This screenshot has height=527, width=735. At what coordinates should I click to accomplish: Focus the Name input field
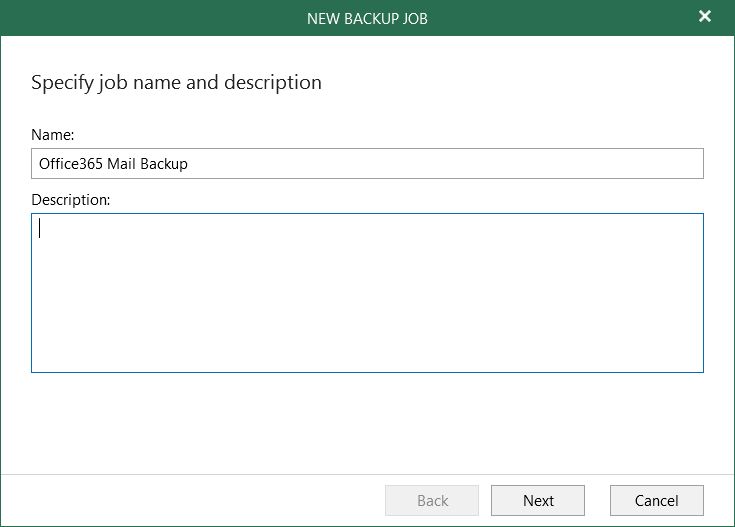367,164
